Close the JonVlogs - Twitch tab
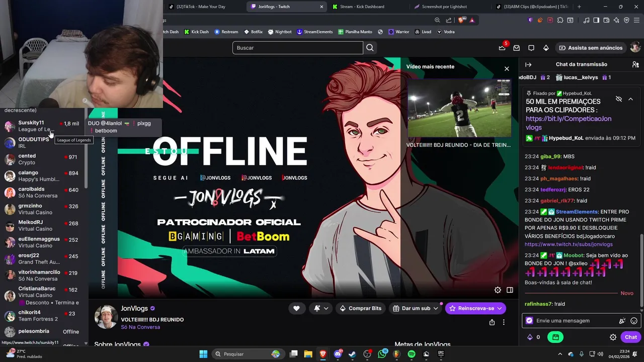 point(321,7)
